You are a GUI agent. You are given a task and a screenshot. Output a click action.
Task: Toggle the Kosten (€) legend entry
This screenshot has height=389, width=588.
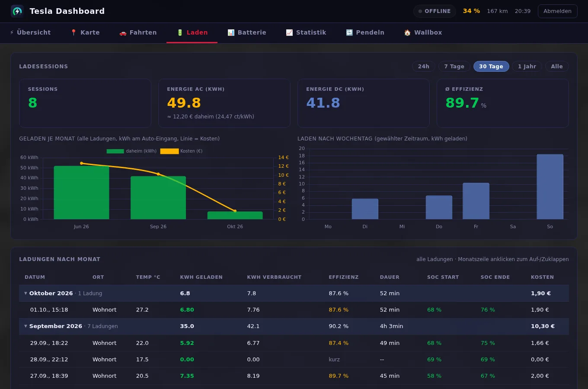click(x=181, y=151)
